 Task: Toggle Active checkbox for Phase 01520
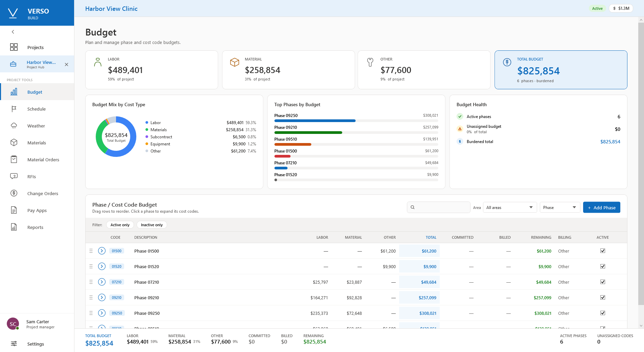coord(603,266)
